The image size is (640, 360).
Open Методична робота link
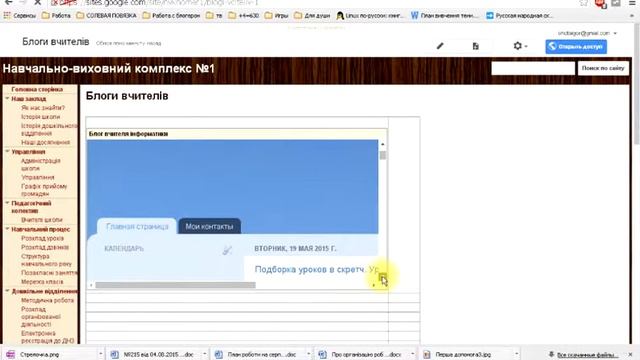coord(47,300)
